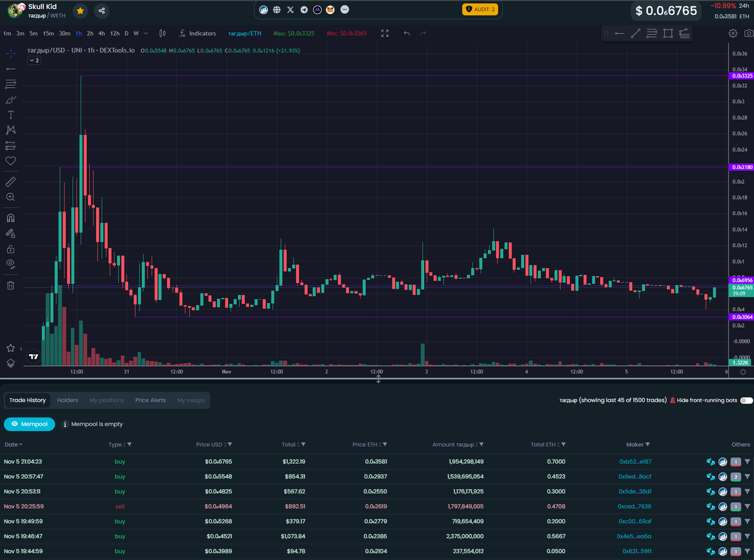
Task: Remove drawings with trash icon
Action: (11, 285)
